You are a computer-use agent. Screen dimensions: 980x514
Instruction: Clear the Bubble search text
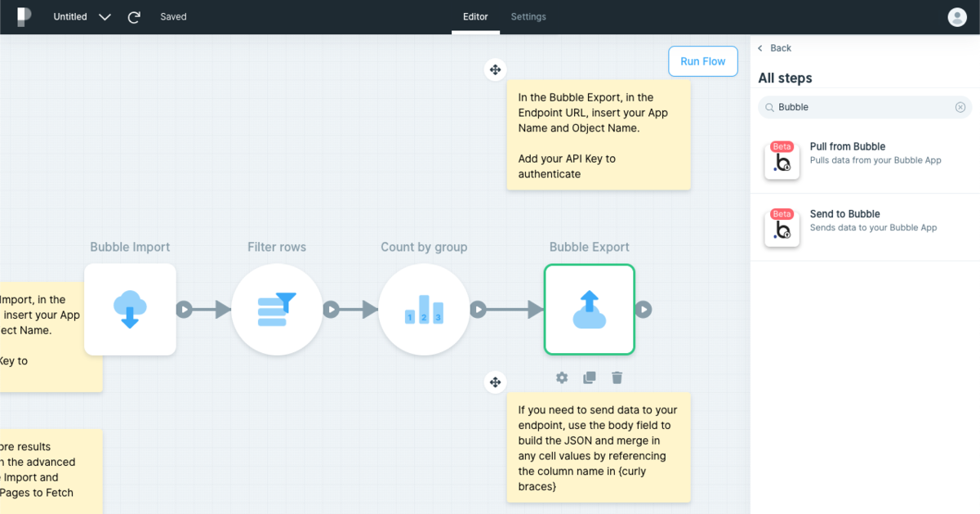coord(960,107)
